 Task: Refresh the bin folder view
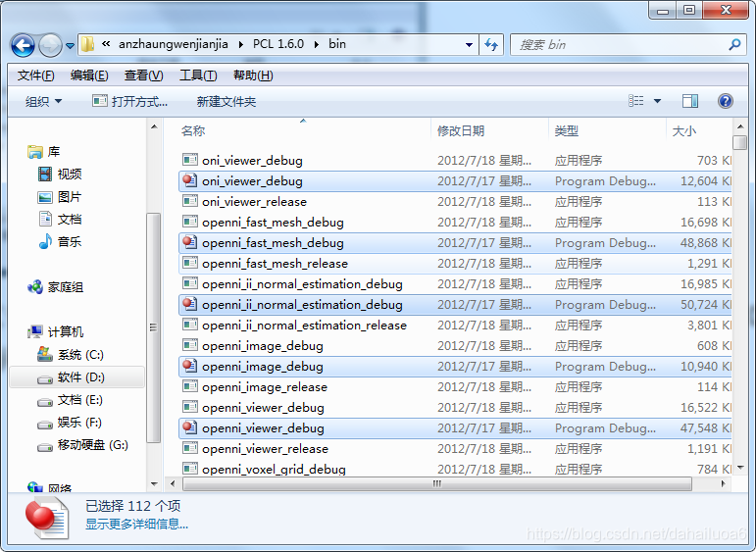coord(491,45)
